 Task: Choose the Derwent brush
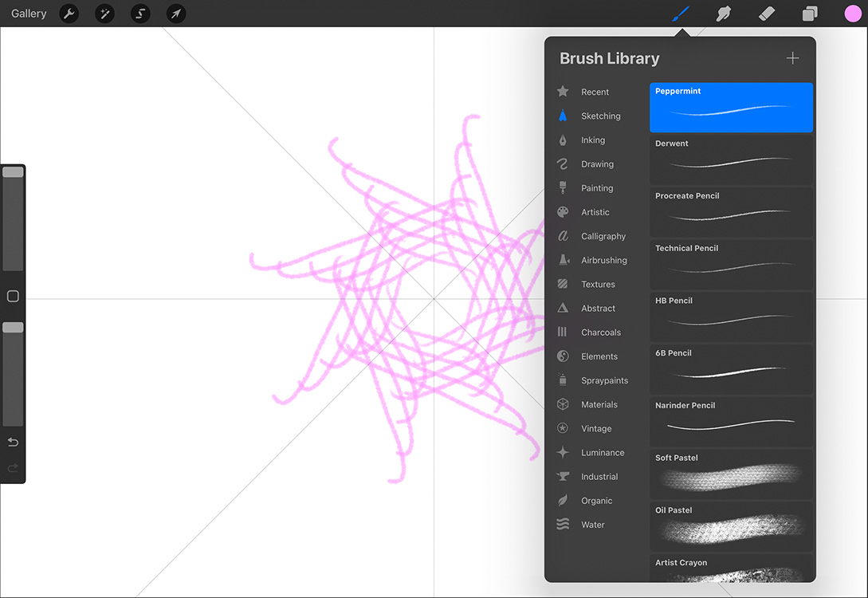(x=730, y=159)
